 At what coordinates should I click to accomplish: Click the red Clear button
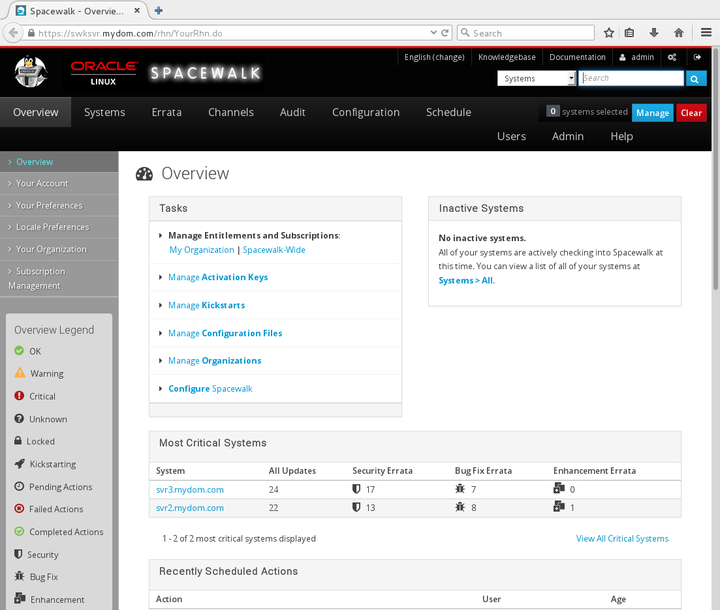pyautogui.click(x=691, y=113)
